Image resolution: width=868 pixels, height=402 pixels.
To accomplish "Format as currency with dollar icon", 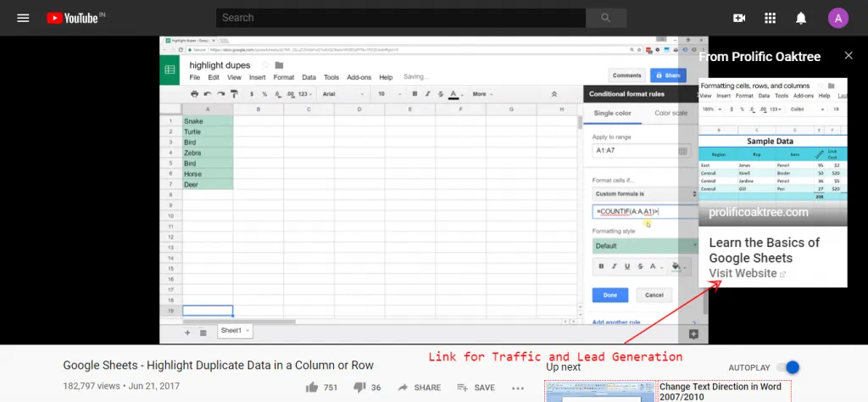I will coord(252,94).
